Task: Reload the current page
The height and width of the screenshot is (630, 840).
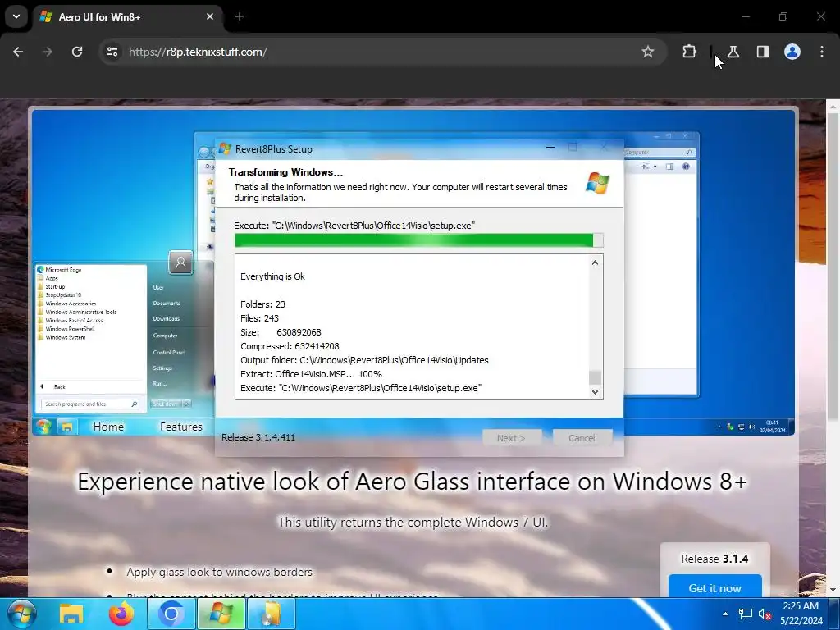Action: [77, 52]
